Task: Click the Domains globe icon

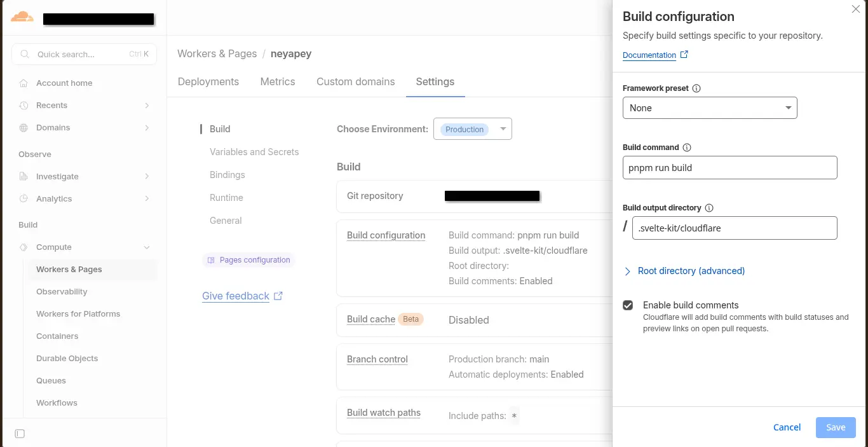Action: point(24,128)
